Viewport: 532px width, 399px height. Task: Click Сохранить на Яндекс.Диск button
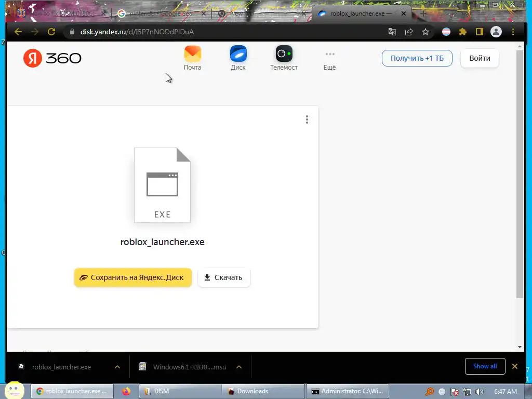(133, 277)
